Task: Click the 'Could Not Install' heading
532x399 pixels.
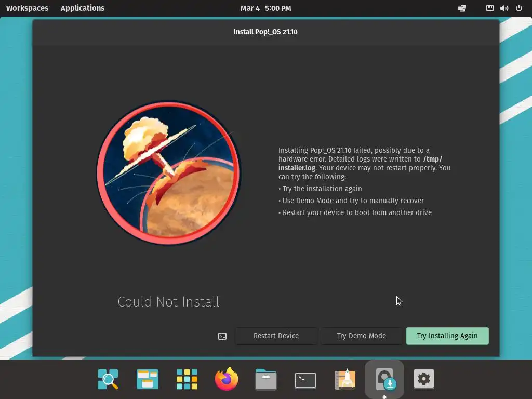Action: 168,302
